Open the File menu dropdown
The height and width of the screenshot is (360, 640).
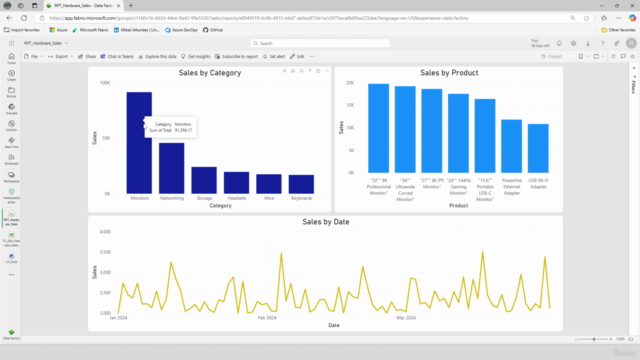point(33,56)
